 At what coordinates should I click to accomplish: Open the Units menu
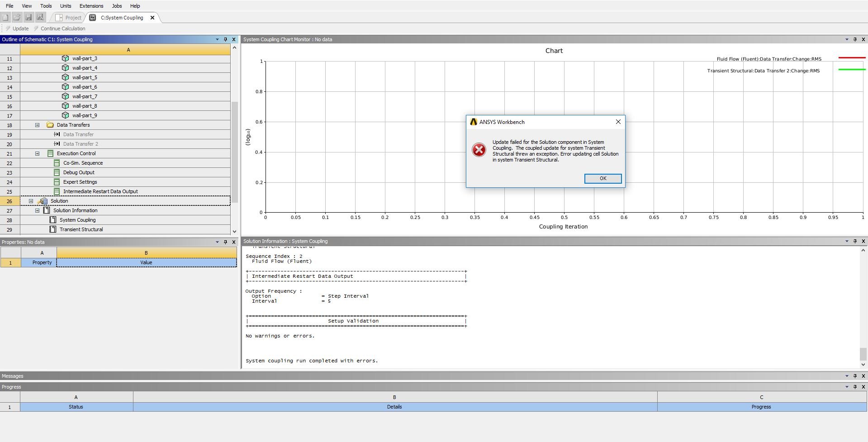[66, 6]
